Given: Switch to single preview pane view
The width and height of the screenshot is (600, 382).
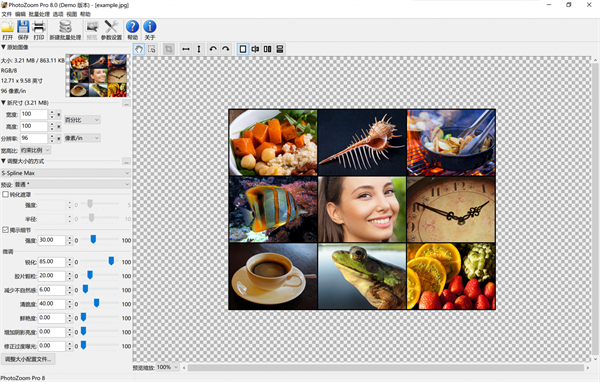Looking at the screenshot, I should coord(243,49).
